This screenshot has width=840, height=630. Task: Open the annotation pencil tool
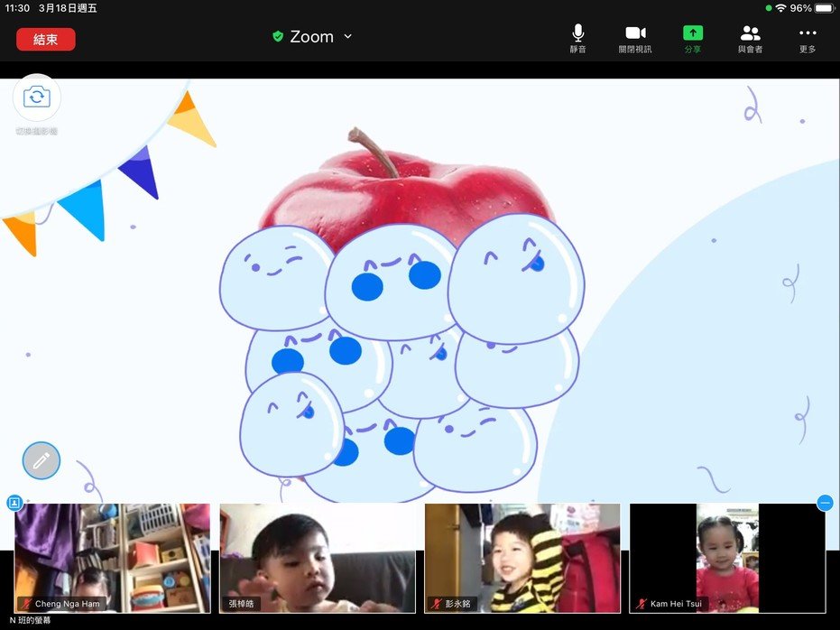click(x=41, y=460)
